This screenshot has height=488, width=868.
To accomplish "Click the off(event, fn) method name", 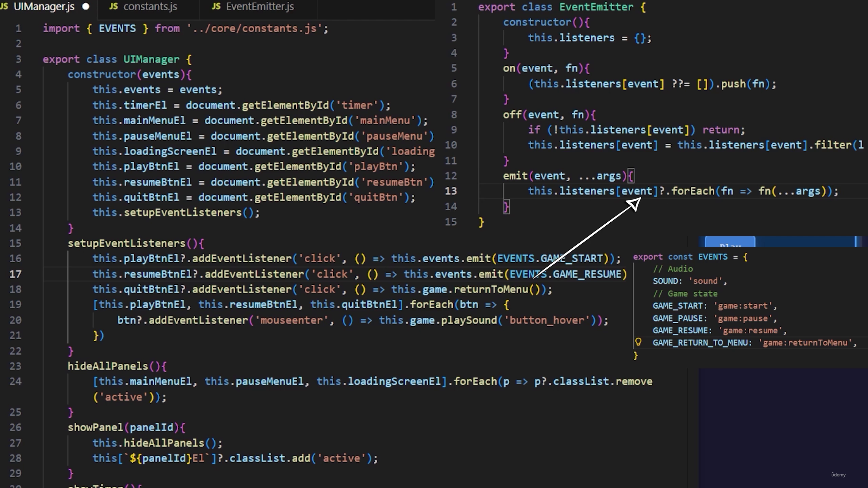I will coord(512,115).
